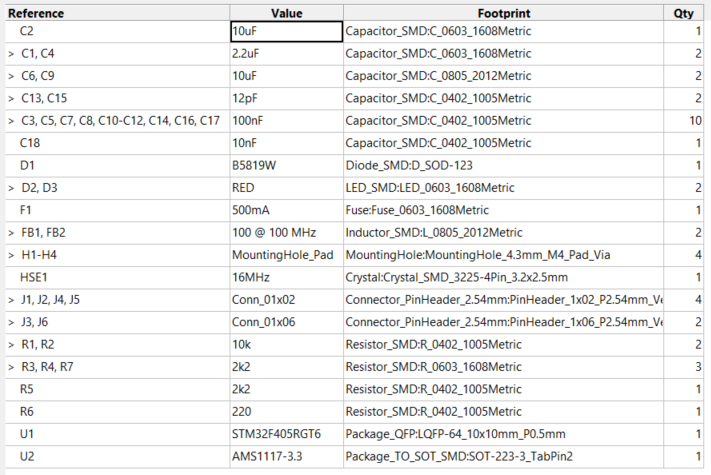Expand the D2, D3 LED group
Viewport: 711px width, 475px height.
(10, 188)
